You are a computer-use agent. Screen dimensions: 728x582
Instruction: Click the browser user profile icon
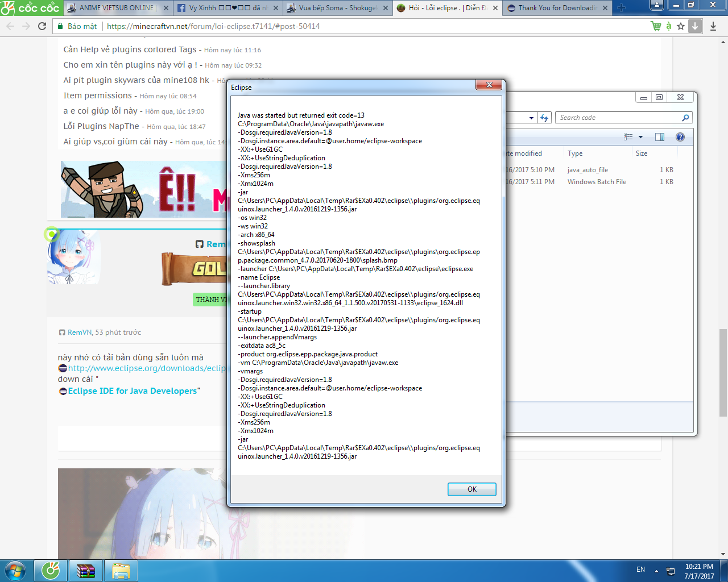coord(656,5)
